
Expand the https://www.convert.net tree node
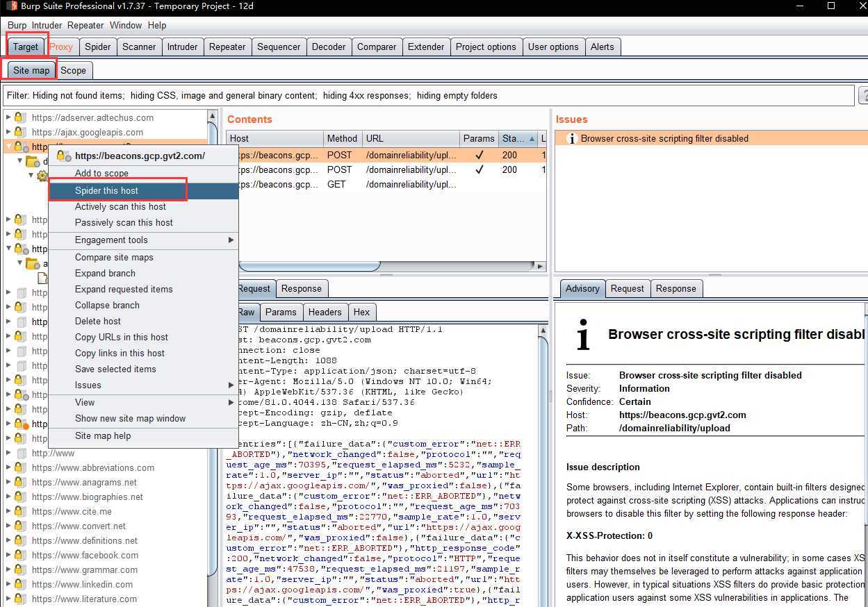(8, 526)
